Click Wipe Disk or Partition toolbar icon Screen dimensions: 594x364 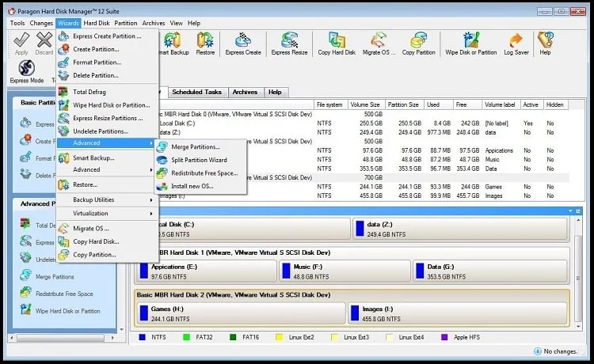[471, 40]
